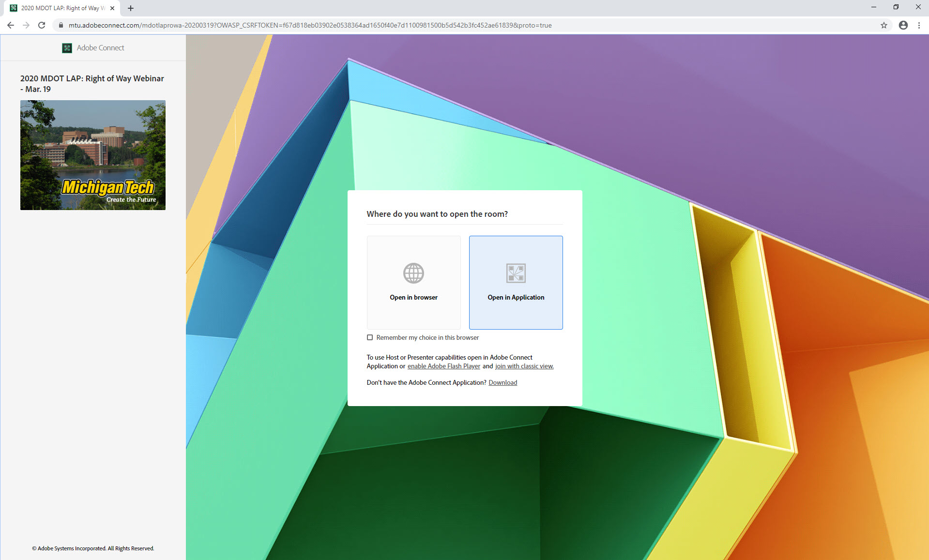
Task: Minimize the Chrome window
Action: (x=874, y=7)
